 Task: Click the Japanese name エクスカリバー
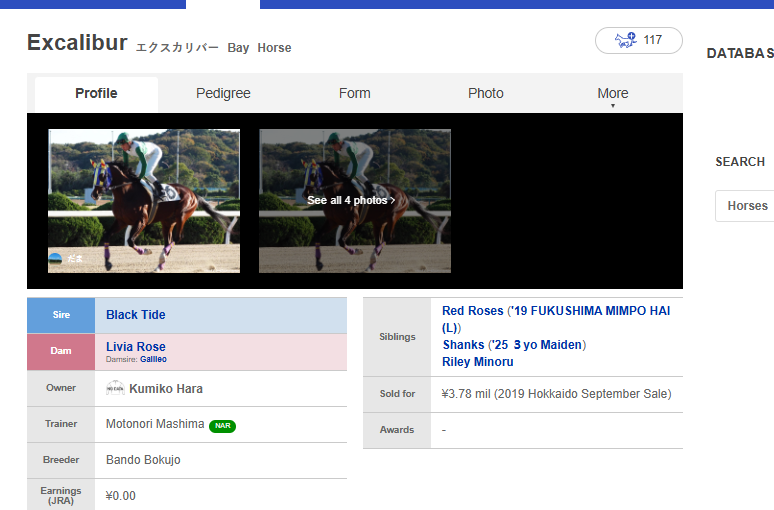point(177,48)
